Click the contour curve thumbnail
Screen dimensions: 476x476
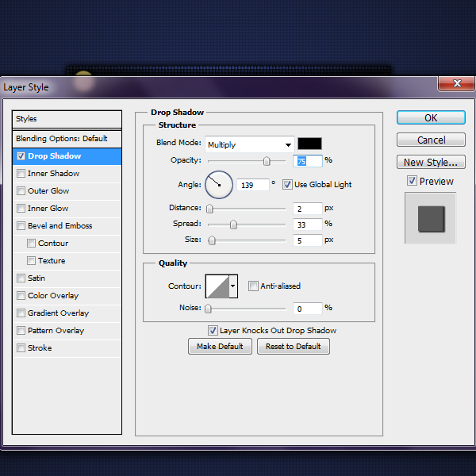(x=217, y=286)
